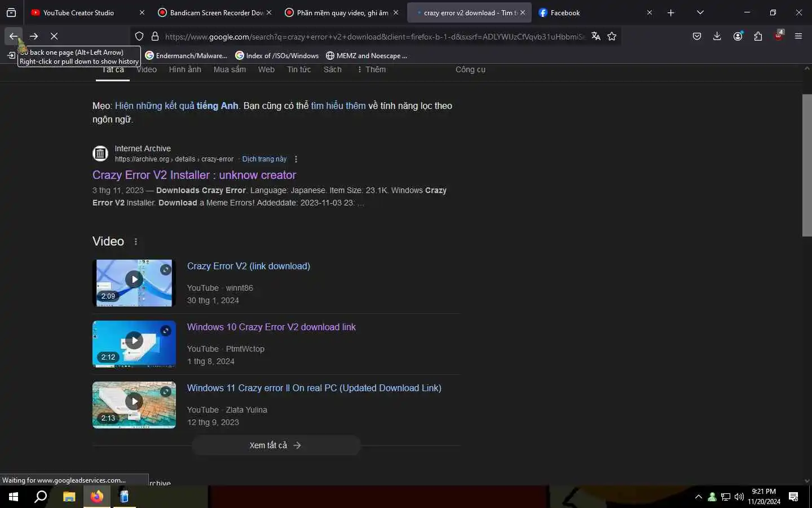Open the Firefox downloads panel

pyautogui.click(x=717, y=36)
